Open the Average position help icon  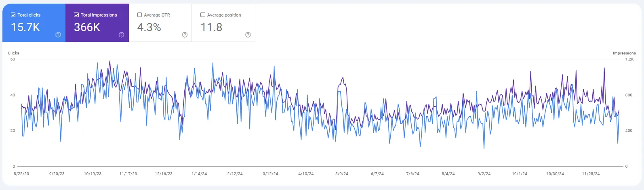(x=248, y=35)
